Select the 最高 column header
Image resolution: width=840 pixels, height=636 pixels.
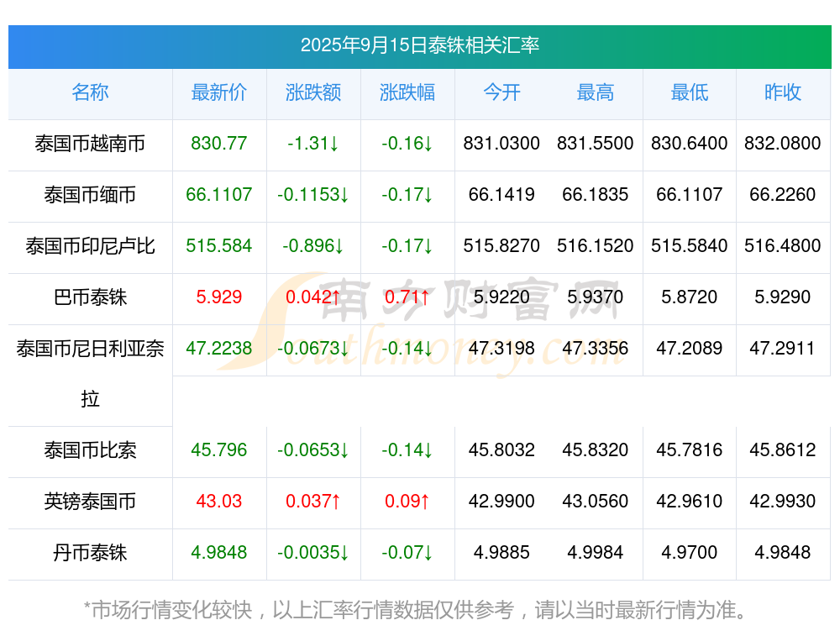596,92
